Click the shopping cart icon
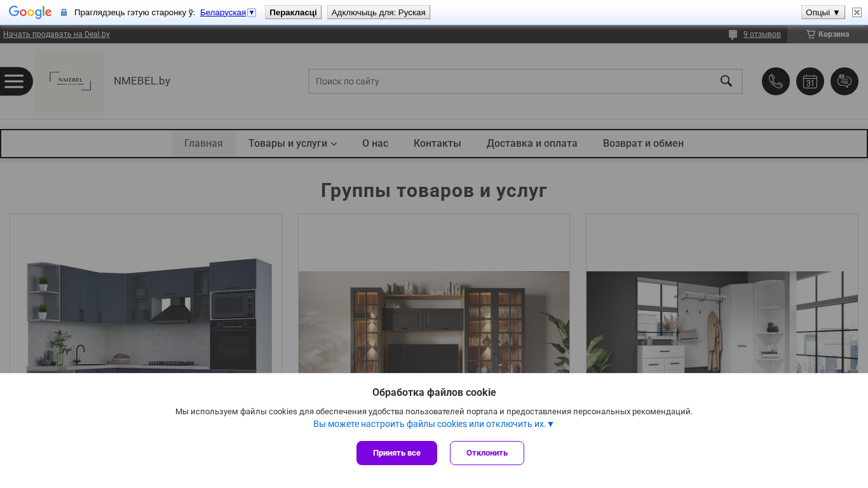 [x=811, y=34]
